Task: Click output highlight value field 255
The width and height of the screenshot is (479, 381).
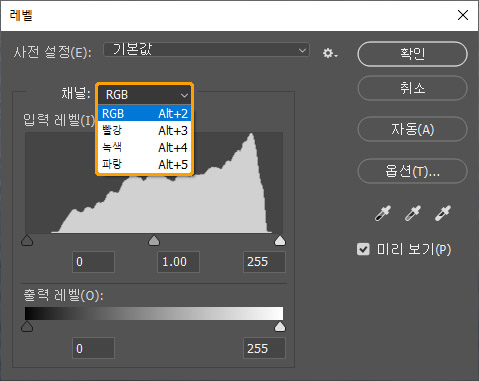Action: [264, 348]
